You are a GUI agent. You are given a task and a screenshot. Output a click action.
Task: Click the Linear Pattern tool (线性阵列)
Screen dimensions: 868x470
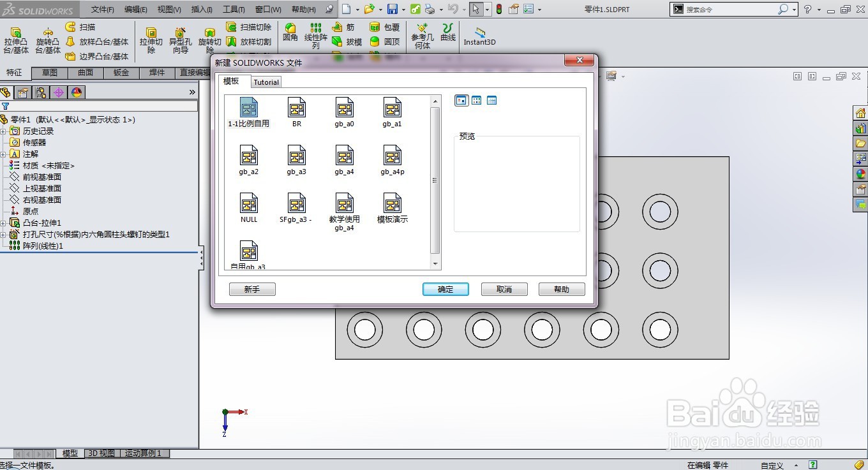point(316,36)
